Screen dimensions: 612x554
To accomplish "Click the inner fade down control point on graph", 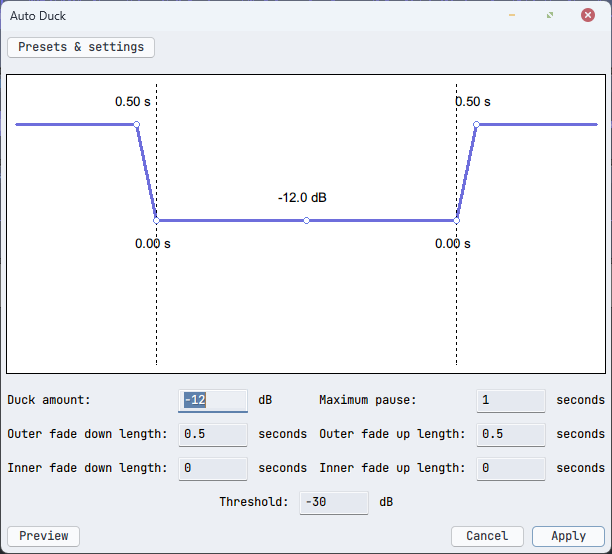I will click(156, 220).
